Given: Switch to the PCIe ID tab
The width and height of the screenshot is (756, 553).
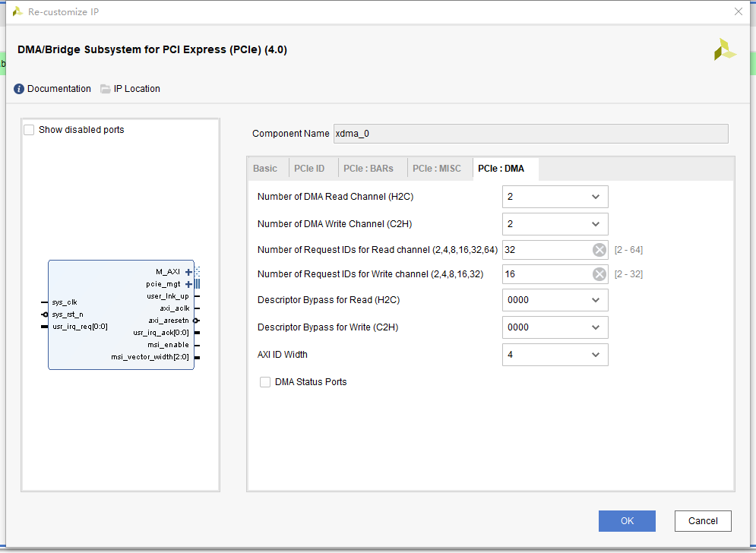Looking at the screenshot, I should click(x=309, y=169).
